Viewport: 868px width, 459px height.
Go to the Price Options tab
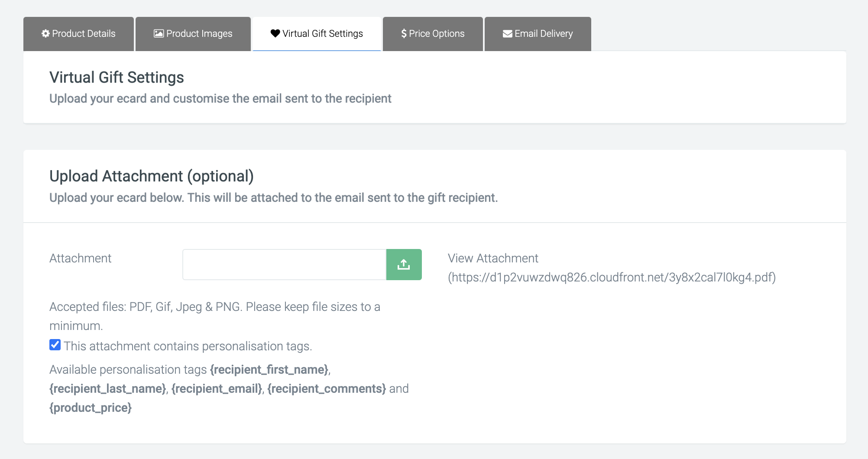433,34
